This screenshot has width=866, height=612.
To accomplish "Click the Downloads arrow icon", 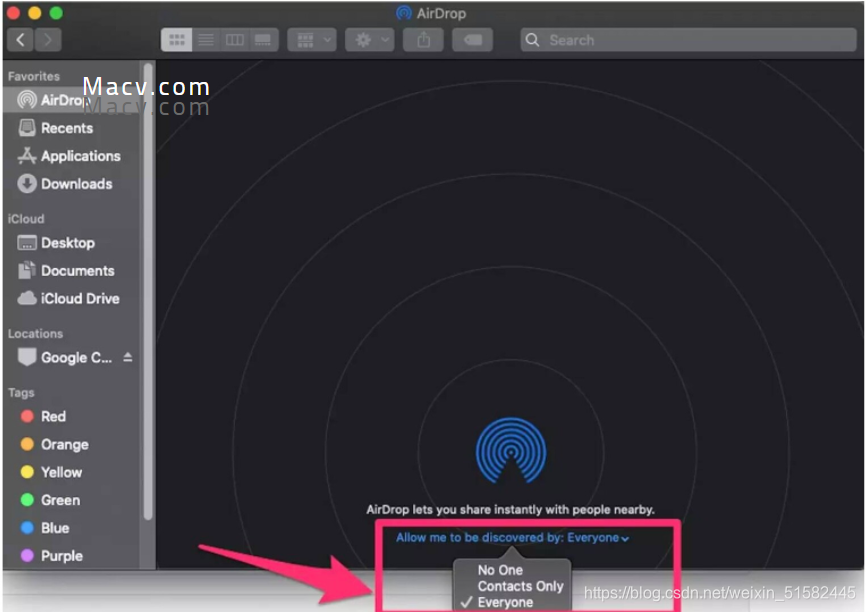I will pos(27,184).
